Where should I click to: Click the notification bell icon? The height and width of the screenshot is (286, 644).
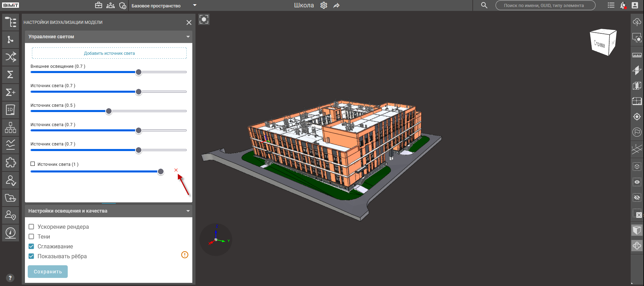point(623,5)
